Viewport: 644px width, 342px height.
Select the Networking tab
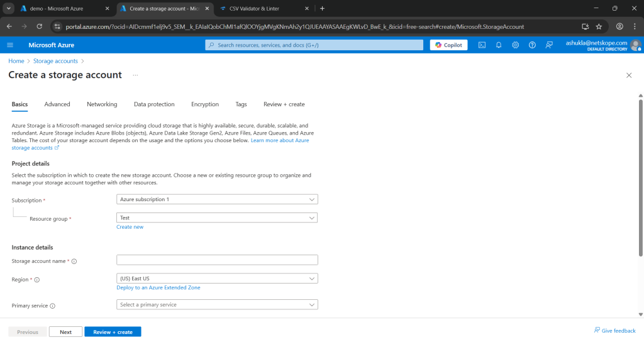pyautogui.click(x=102, y=104)
